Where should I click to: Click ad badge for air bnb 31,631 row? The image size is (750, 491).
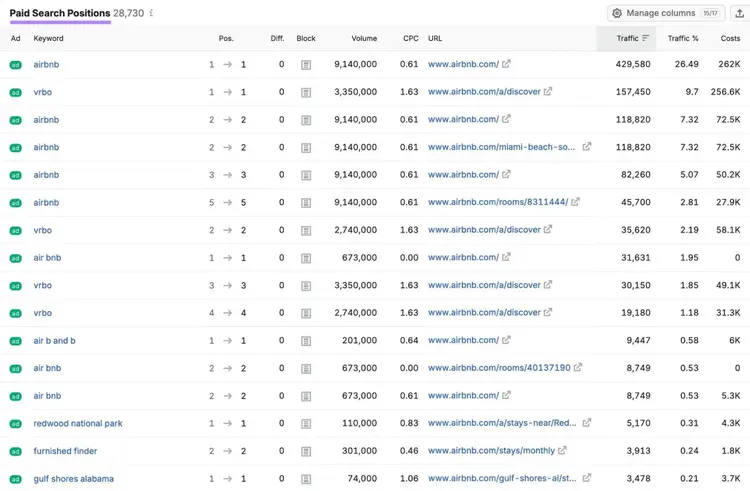(x=15, y=258)
